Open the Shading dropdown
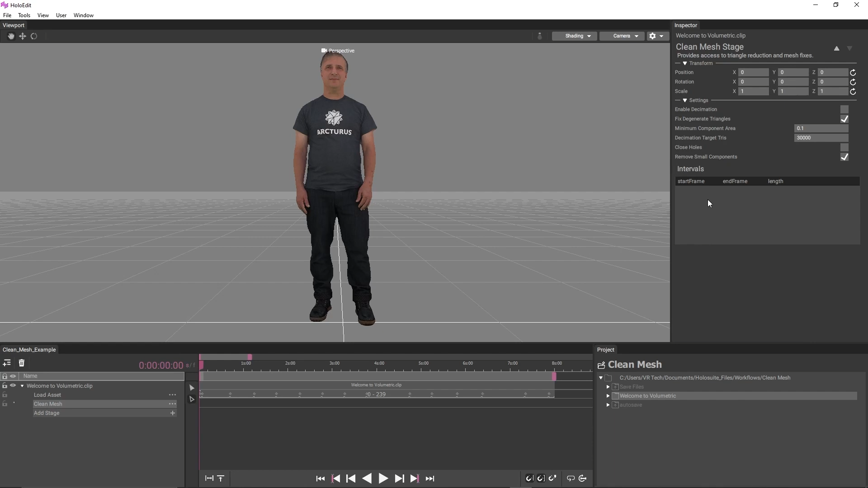Image resolution: width=868 pixels, height=488 pixels. coord(574,36)
